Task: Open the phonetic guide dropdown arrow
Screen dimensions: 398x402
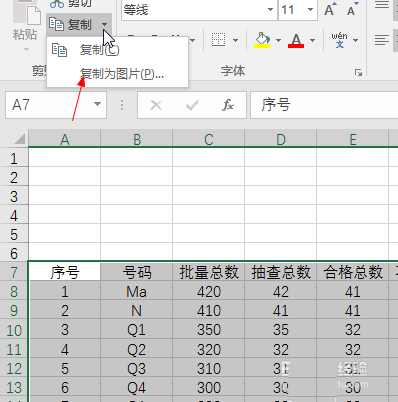Action: (356, 40)
